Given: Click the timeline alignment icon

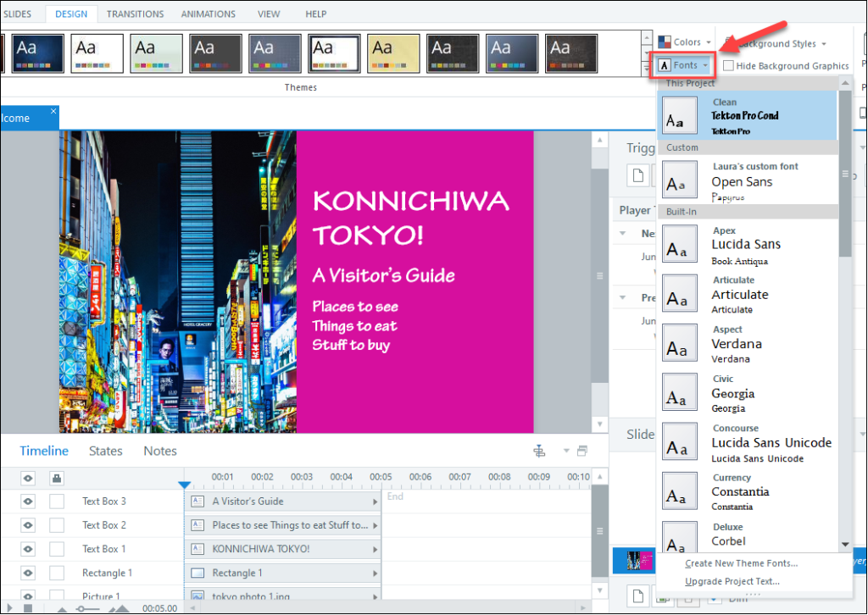Looking at the screenshot, I should coord(539,452).
